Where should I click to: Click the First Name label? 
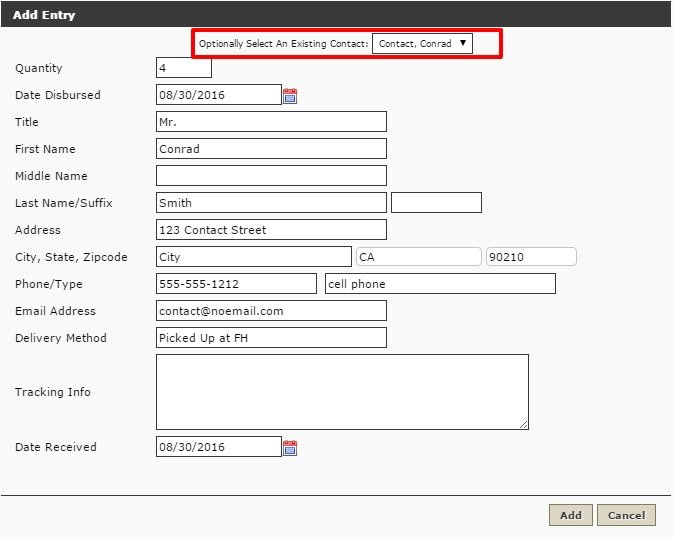(x=45, y=149)
